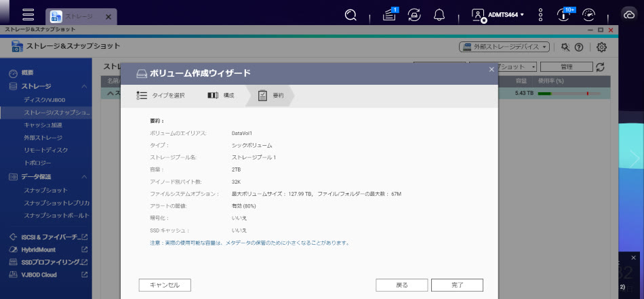The height and width of the screenshot is (299, 644).
Task: Click the 完了 button
Action: click(x=457, y=285)
